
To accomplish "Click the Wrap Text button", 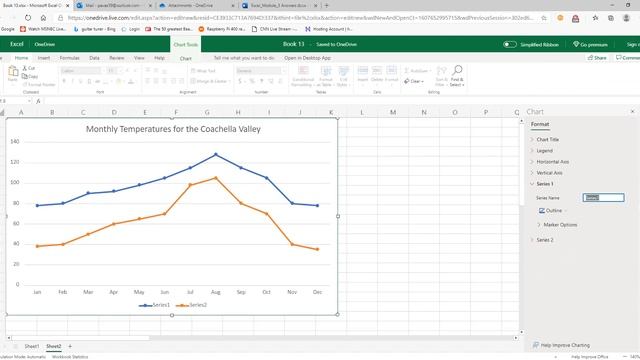I will [x=203, y=71].
